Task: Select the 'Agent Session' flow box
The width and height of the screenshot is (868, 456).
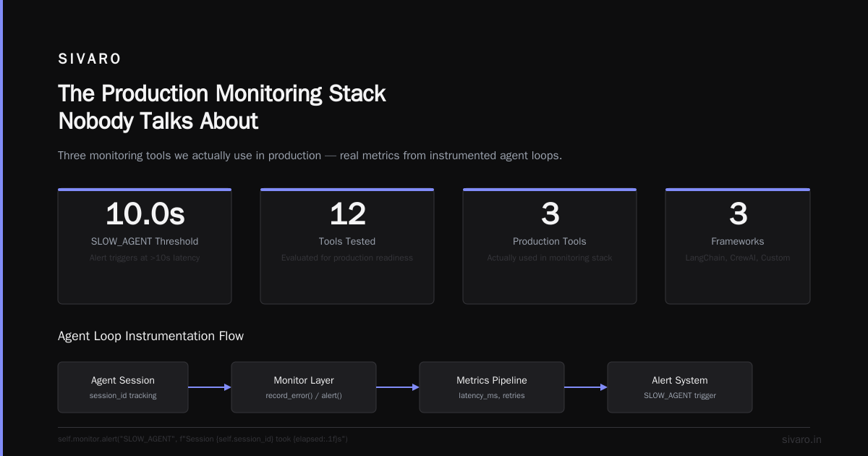Action: tap(123, 387)
